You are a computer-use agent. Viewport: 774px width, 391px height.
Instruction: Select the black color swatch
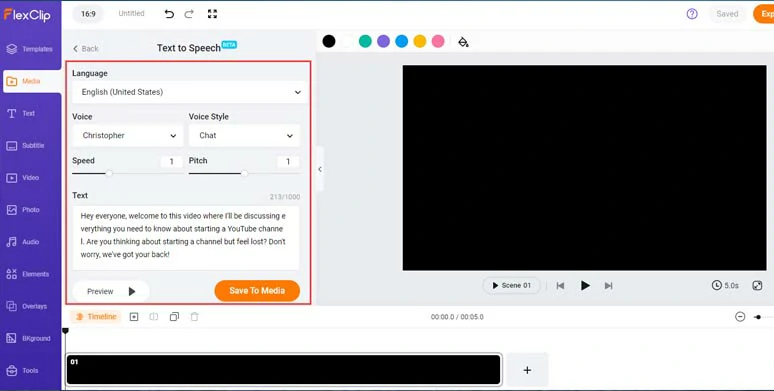[329, 41]
